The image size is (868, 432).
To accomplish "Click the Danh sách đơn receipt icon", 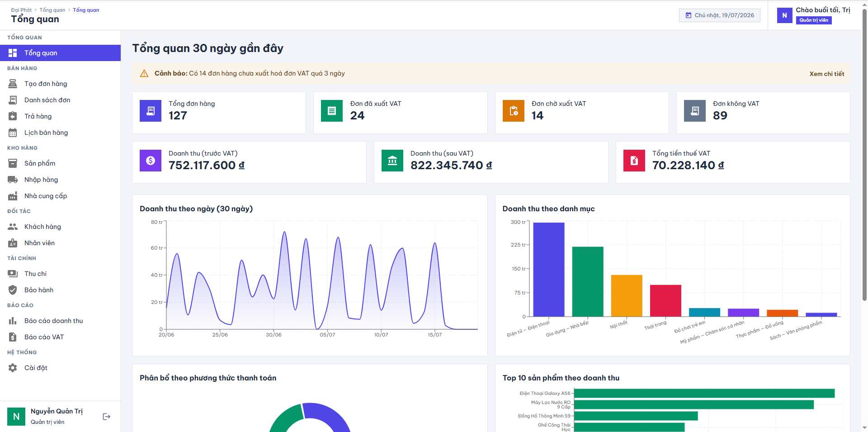I will click(x=13, y=100).
